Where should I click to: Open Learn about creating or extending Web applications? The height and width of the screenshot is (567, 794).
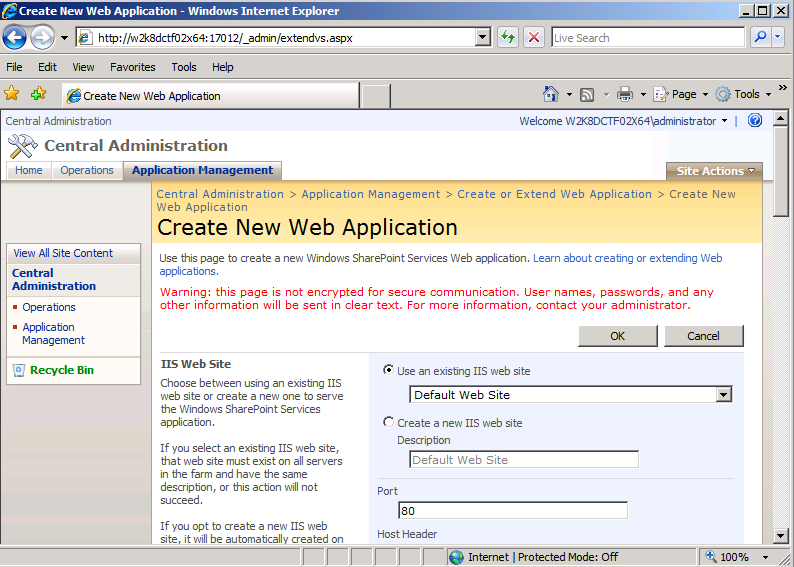tap(441, 264)
